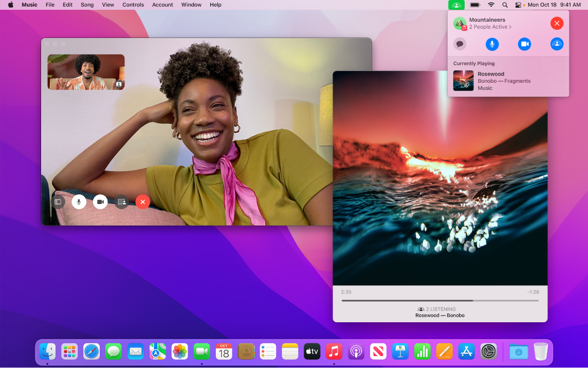Open Spotlight search from the menu bar
The image size is (588, 368).
[505, 5]
